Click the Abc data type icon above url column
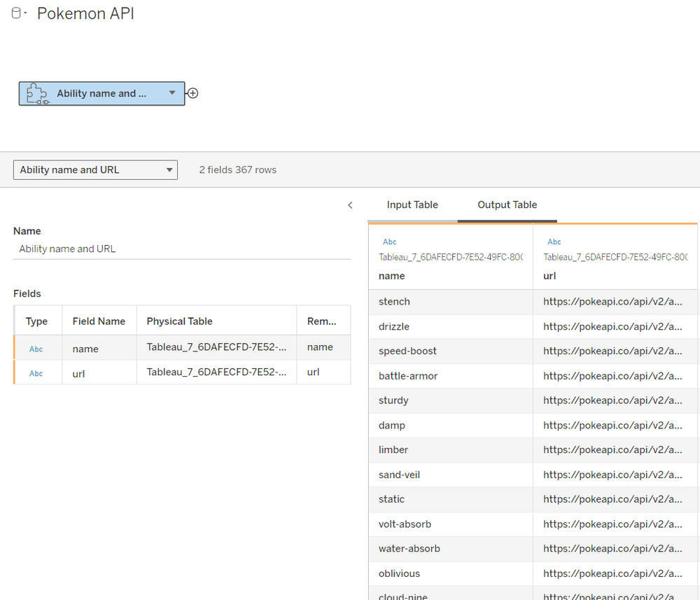This screenshot has height=600, width=700. [x=554, y=242]
